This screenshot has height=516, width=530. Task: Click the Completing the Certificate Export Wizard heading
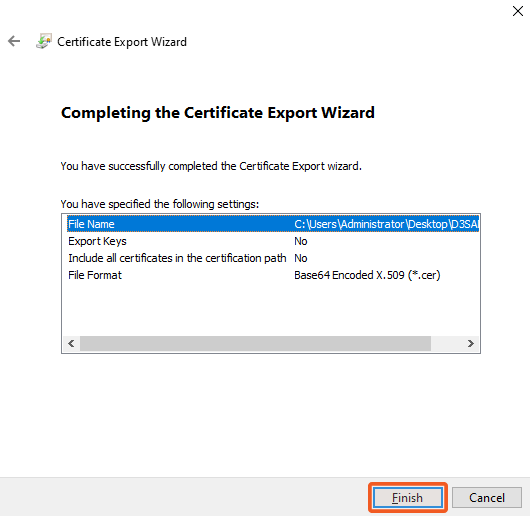point(218,113)
